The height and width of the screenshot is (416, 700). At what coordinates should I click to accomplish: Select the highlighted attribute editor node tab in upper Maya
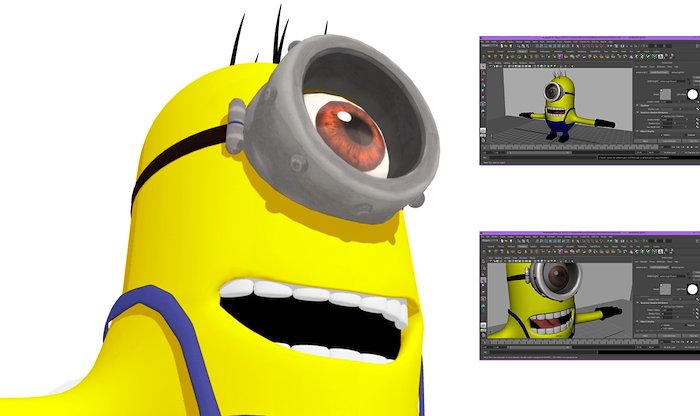tap(659, 72)
